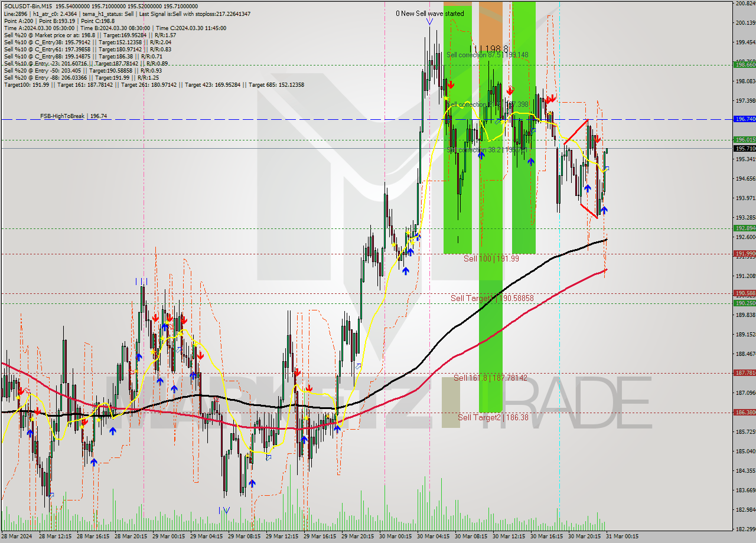Viewport: 756px width, 543px height.
Task: Click the 'FSB-HighToBreak | 196.74' label
Action: tap(73, 116)
